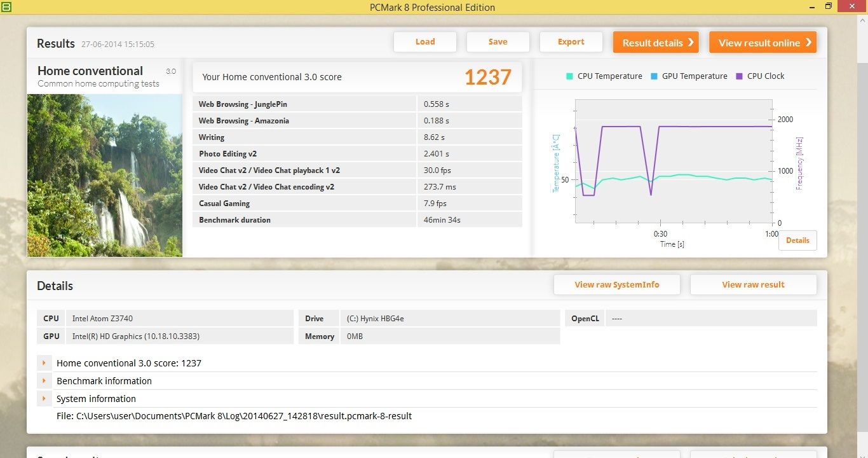Click the 'CPU' label in Details
Viewport: 868px width, 458px height.
51,319
